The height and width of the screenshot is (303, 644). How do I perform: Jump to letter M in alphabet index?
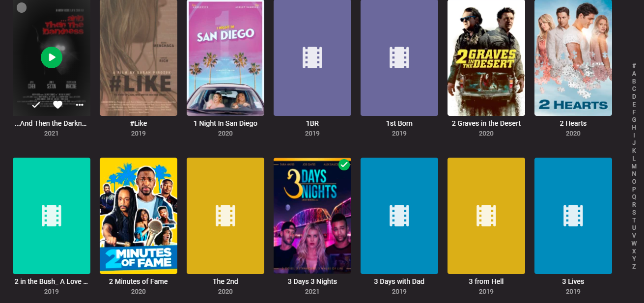pyautogui.click(x=634, y=166)
